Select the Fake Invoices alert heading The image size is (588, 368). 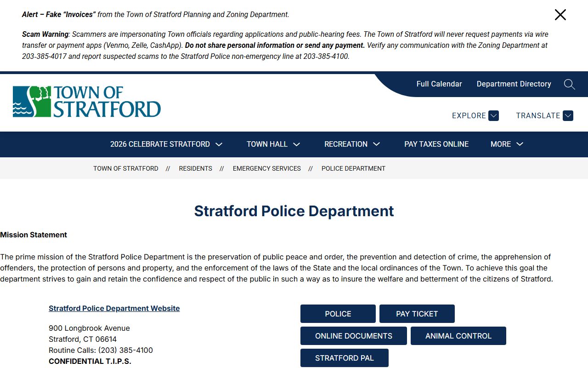[x=156, y=14]
